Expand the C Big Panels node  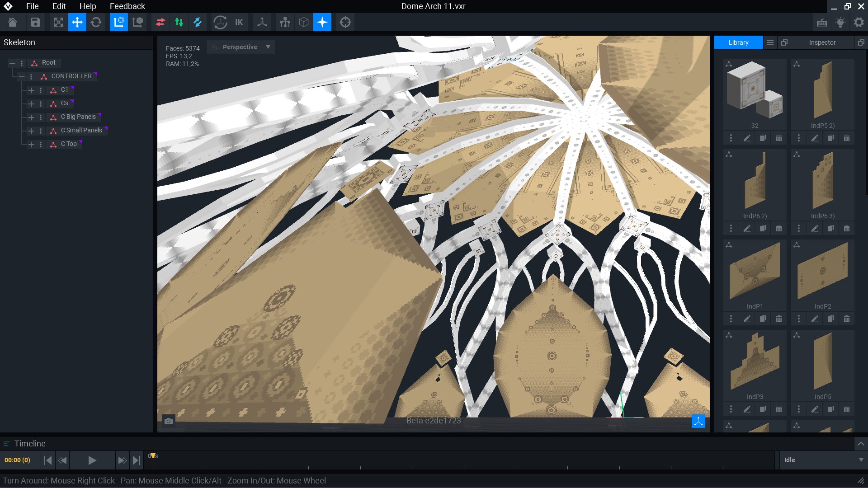(x=31, y=117)
